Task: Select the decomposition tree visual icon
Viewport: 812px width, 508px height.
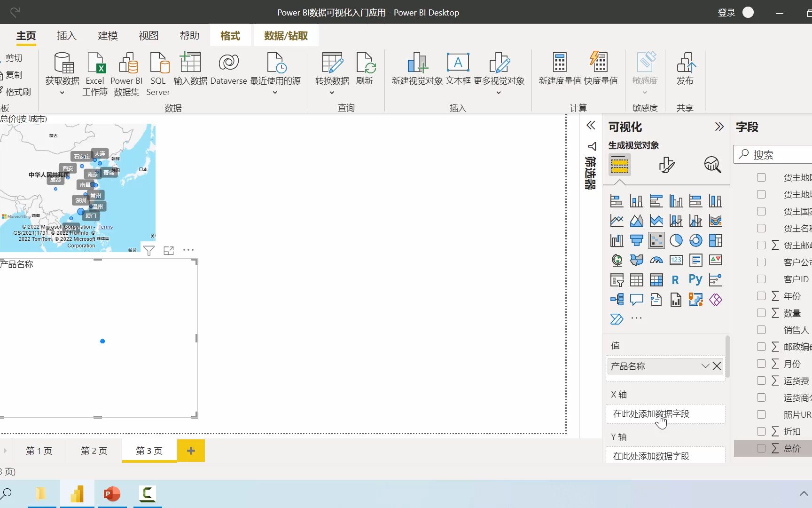Action: [617, 300]
